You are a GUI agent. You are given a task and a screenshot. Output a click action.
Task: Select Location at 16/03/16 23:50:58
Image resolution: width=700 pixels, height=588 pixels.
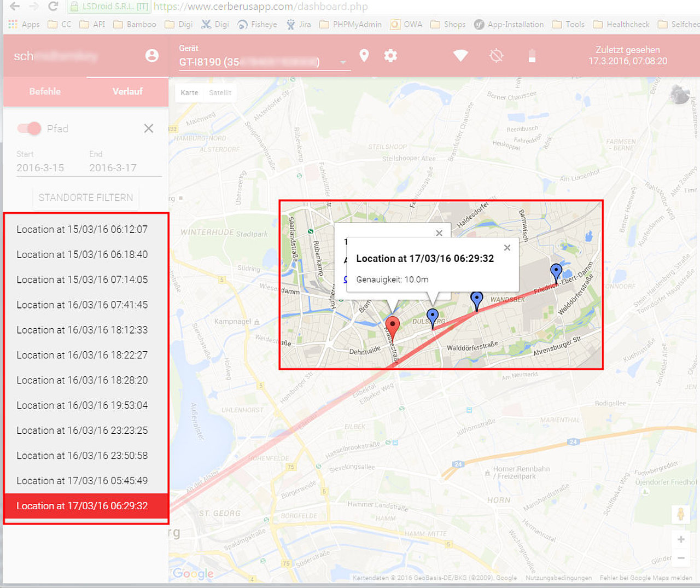coord(86,456)
